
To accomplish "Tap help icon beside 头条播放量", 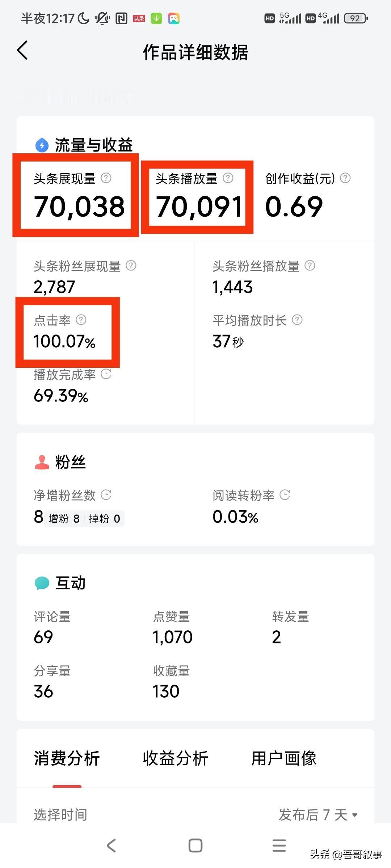I will click(228, 178).
